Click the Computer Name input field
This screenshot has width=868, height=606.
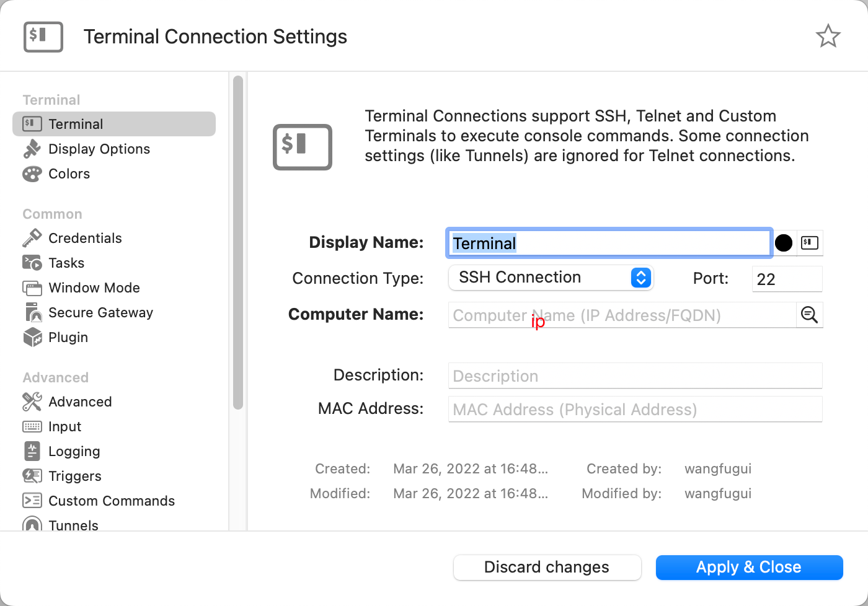tap(622, 315)
